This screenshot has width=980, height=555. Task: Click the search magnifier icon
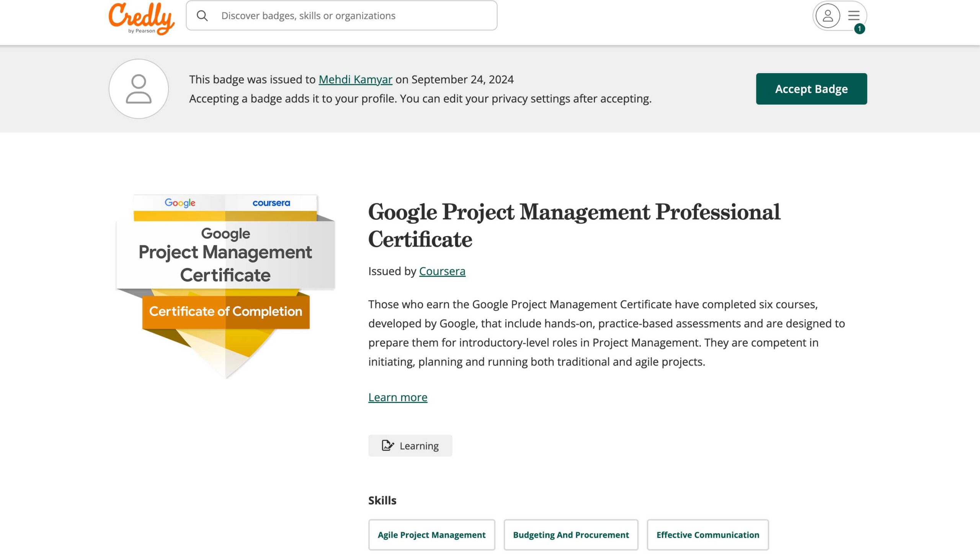click(x=202, y=16)
